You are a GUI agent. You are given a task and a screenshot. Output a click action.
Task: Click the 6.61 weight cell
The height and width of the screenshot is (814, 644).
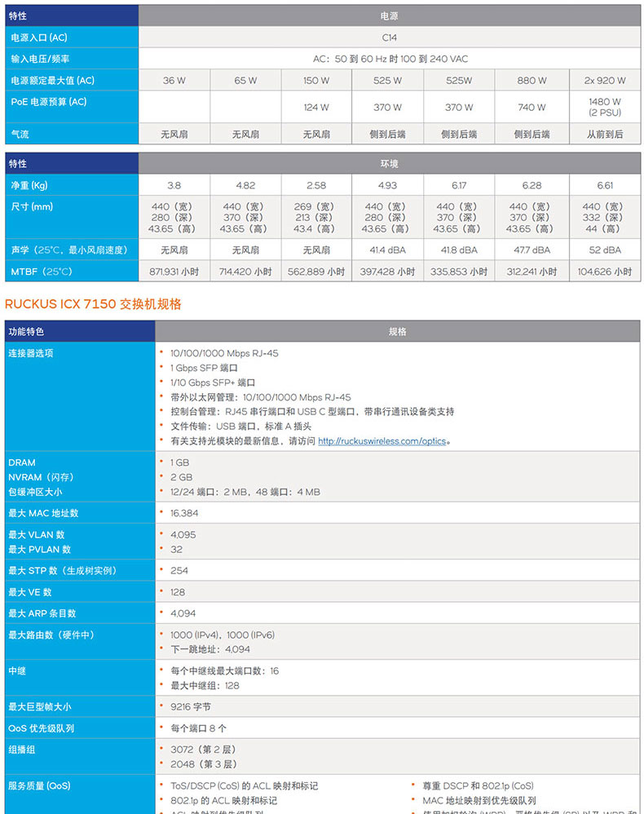click(605, 185)
